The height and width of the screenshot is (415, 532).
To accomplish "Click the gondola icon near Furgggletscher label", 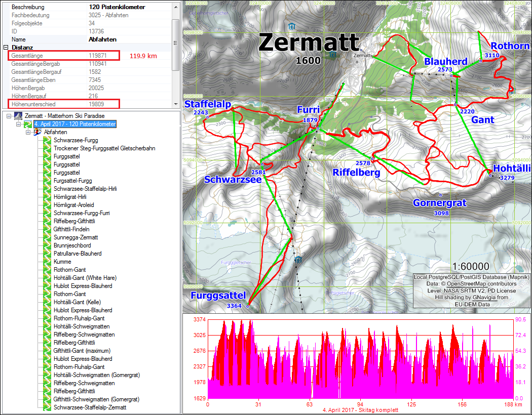I will pyautogui.click(x=298, y=260).
